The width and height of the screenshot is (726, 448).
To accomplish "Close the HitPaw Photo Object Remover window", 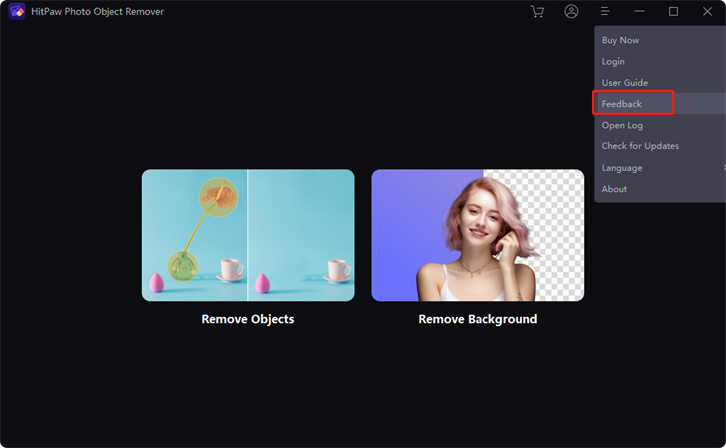I will (x=707, y=12).
